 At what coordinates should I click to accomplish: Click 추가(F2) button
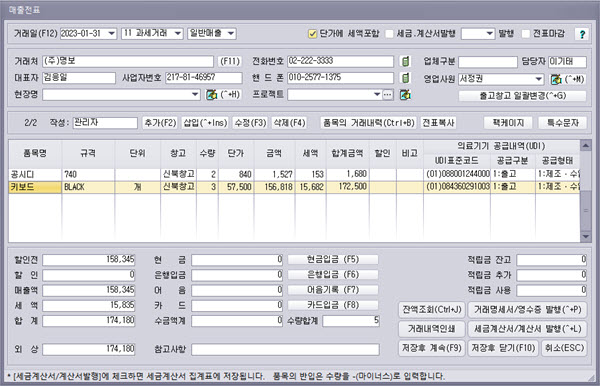(x=160, y=123)
